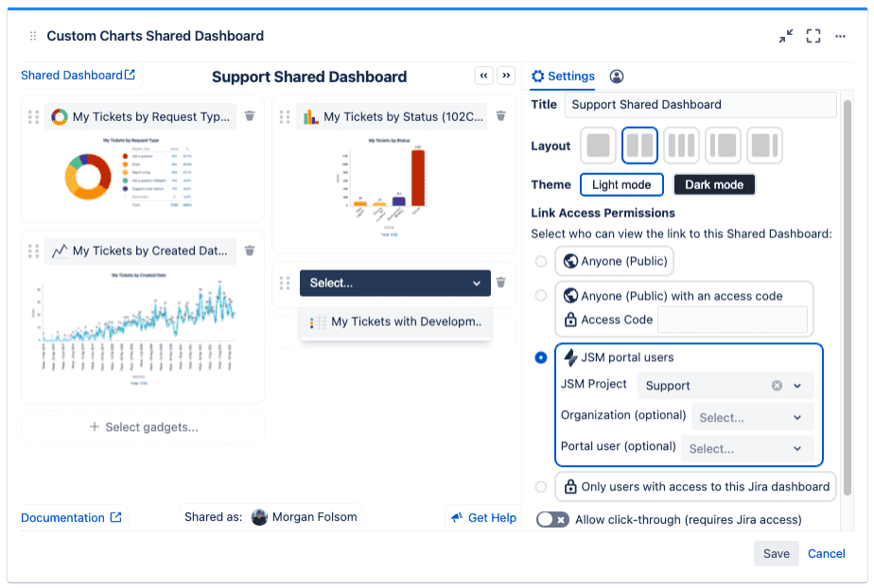Select the Anyone (Public) radio option
Image resolution: width=874 pixels, height=588 pixels.
[541, 261]
